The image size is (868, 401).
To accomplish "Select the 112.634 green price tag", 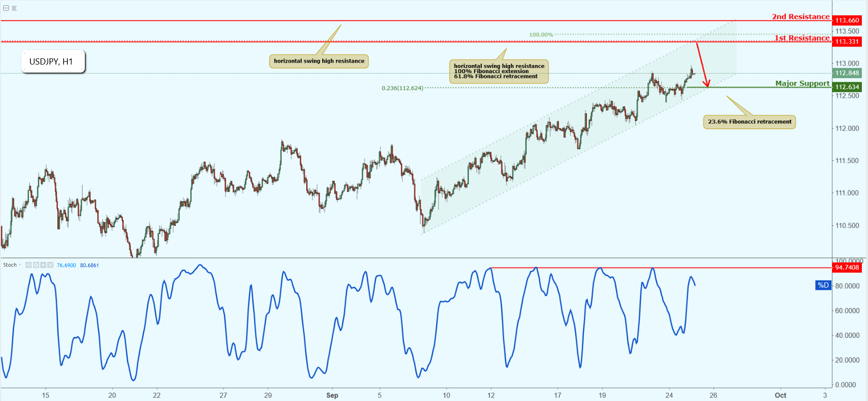I will tap(847, 87).
